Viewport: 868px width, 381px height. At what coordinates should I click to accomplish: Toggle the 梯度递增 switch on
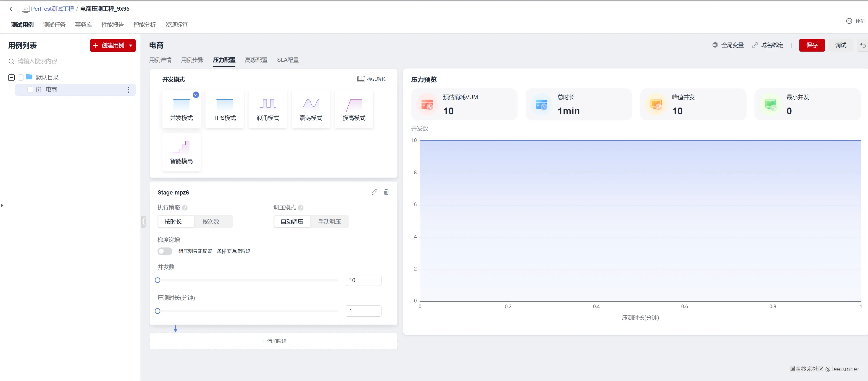[164, 251]
